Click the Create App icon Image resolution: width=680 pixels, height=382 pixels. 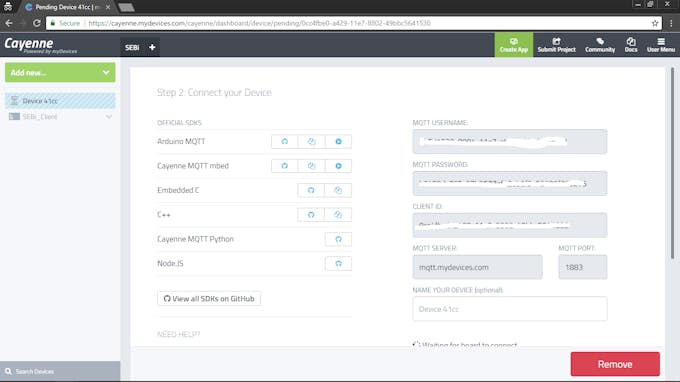(x=514, y=42)
